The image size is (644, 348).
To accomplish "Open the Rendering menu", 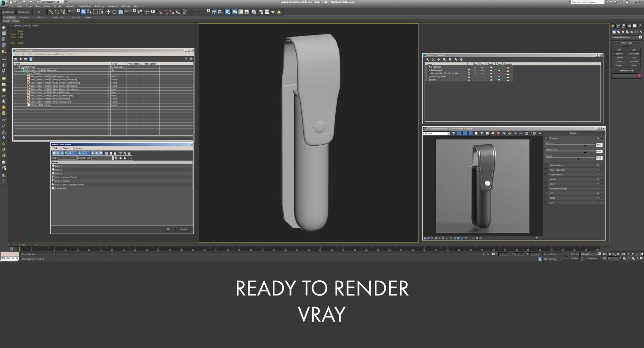I will pyautogui.click(x=100, y=6).
